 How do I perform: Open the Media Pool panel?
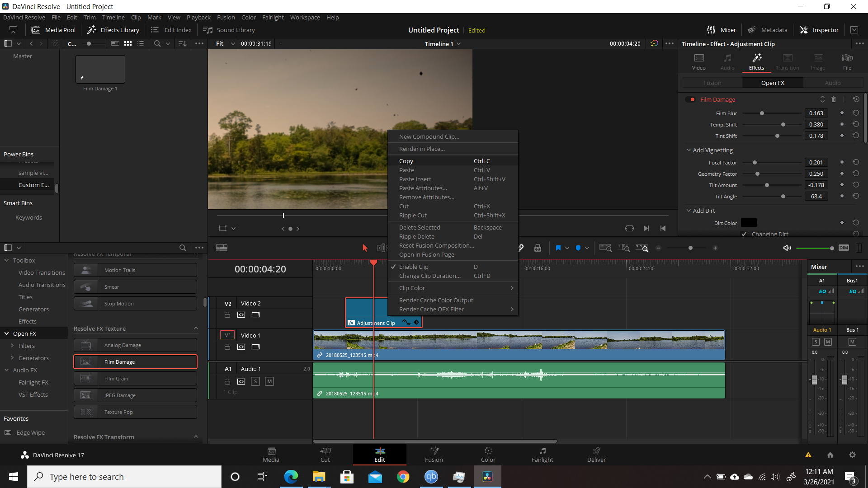[53, 30]
